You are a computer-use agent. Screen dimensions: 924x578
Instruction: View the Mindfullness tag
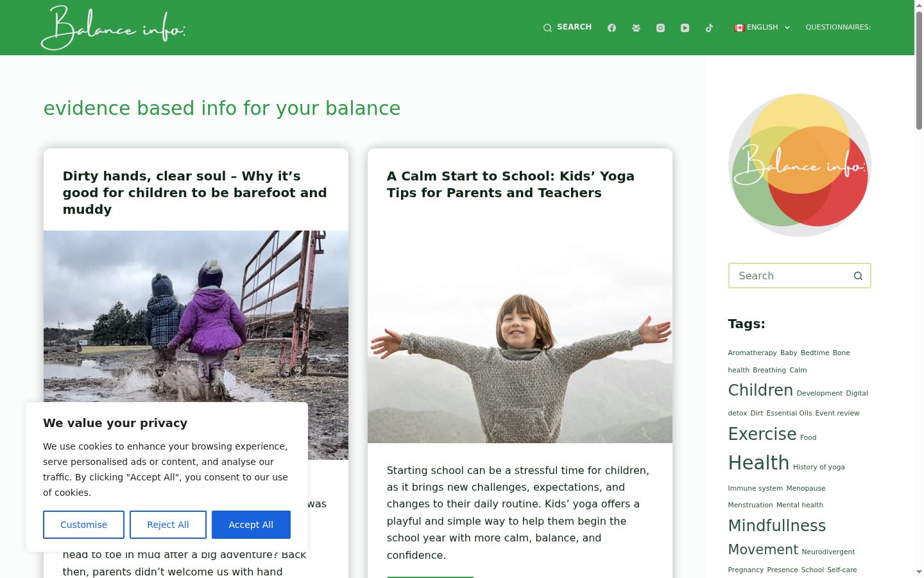pos(776,525)
